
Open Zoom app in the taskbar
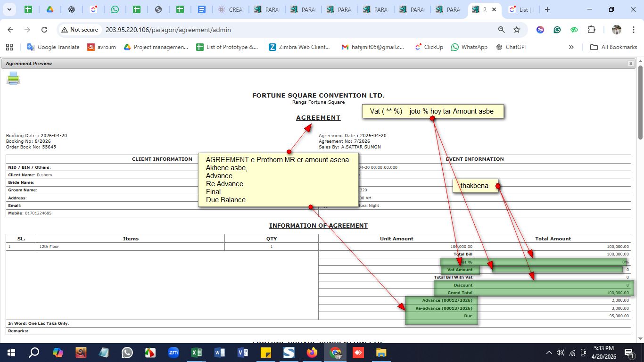click(x=173, y=353)
